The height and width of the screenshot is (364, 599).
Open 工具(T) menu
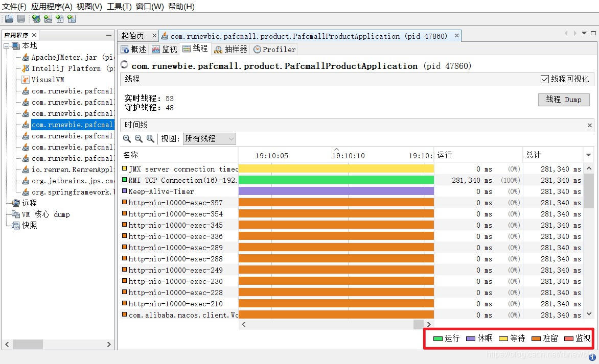[119, 7]
